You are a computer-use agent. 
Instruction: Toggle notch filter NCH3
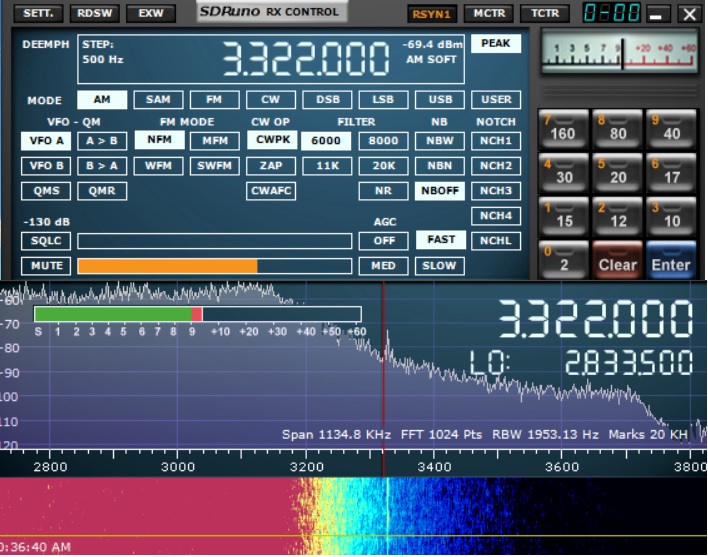coord(496,190)
